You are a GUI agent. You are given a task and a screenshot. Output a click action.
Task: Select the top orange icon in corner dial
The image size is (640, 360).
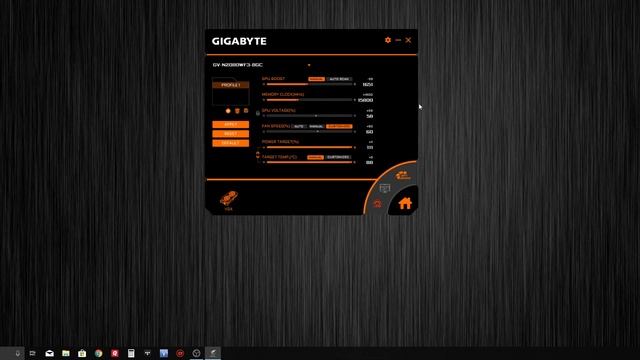point(403,176)
